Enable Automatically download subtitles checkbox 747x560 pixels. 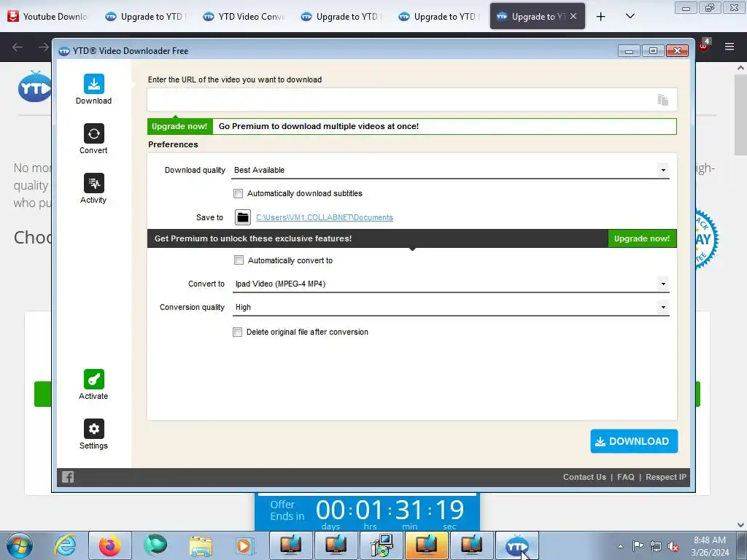pyautogui.click(x=239, y=193)
